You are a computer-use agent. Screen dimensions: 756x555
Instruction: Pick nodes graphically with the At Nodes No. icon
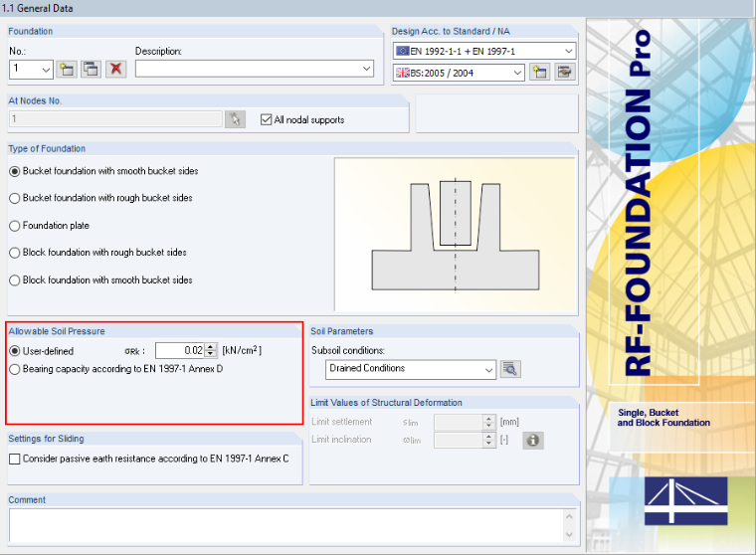tap(236, 119)
